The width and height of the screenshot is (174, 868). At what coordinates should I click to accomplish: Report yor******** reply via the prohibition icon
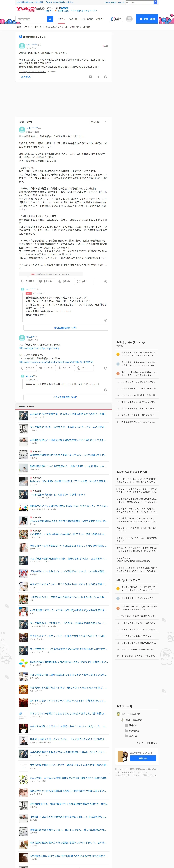[x=105, y=320]
